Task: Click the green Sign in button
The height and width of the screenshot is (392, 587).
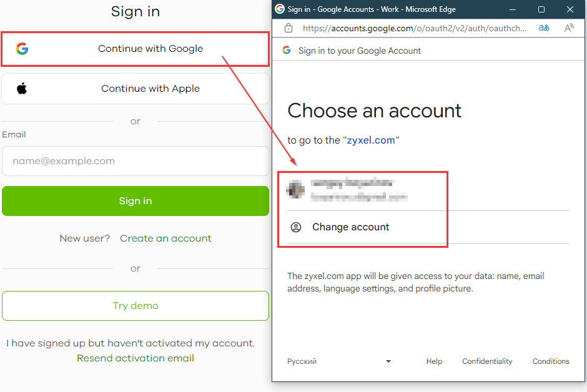Action: coord(136,201)
